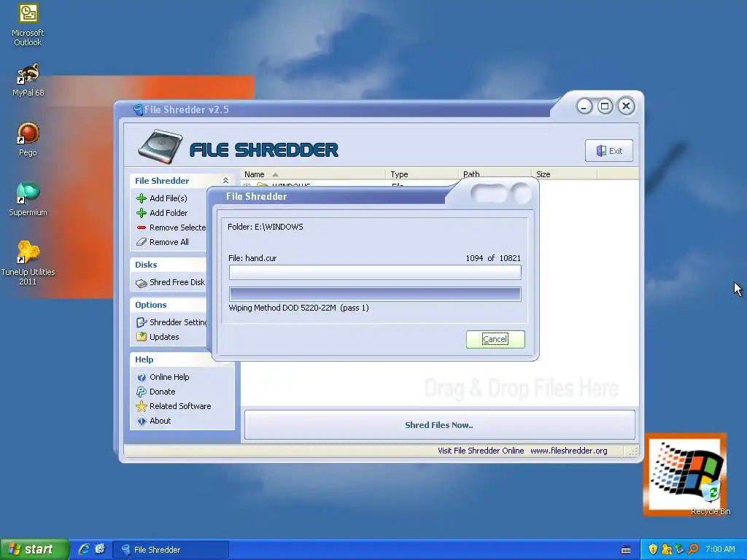The height and width of the screenshot is (560, 747).
Task: Open Online Help item
Action: click(163, 377)
